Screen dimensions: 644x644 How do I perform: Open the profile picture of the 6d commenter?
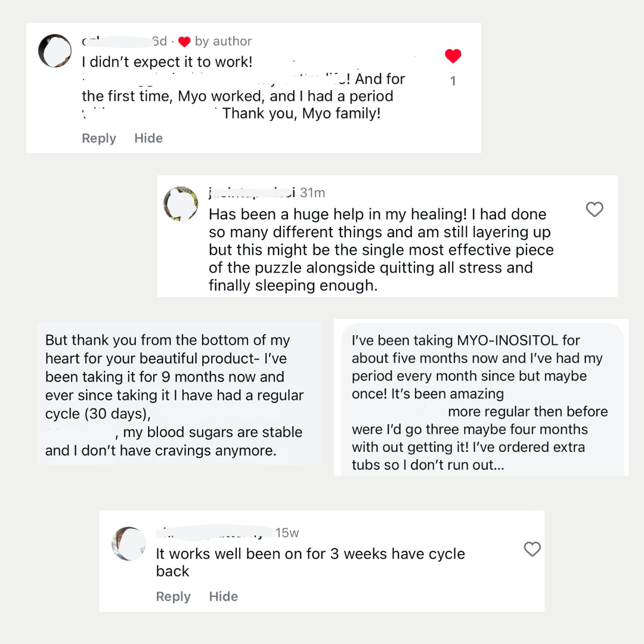pos(55,51)
